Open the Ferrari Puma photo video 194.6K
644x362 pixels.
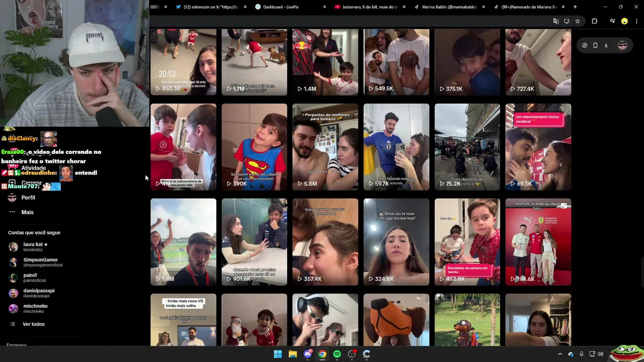pos(538,242)
